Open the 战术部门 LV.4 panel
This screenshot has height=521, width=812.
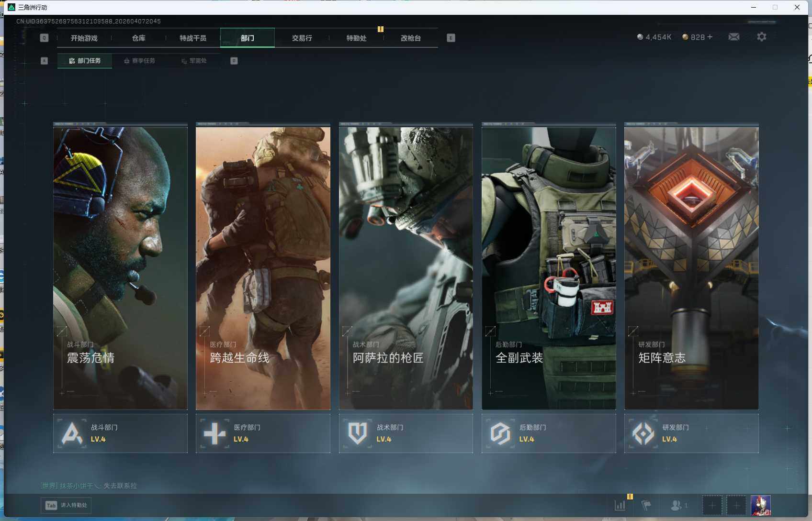[406, 433]
